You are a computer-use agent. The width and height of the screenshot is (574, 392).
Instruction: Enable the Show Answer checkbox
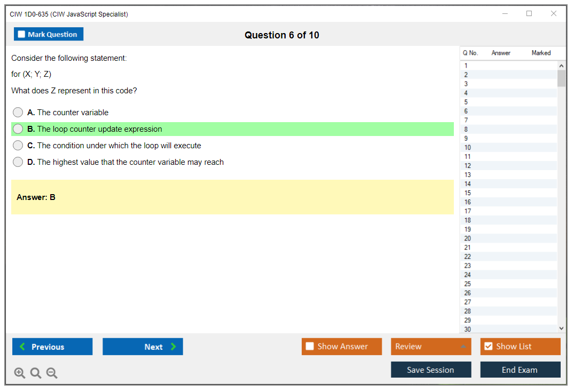coord(310,347)
